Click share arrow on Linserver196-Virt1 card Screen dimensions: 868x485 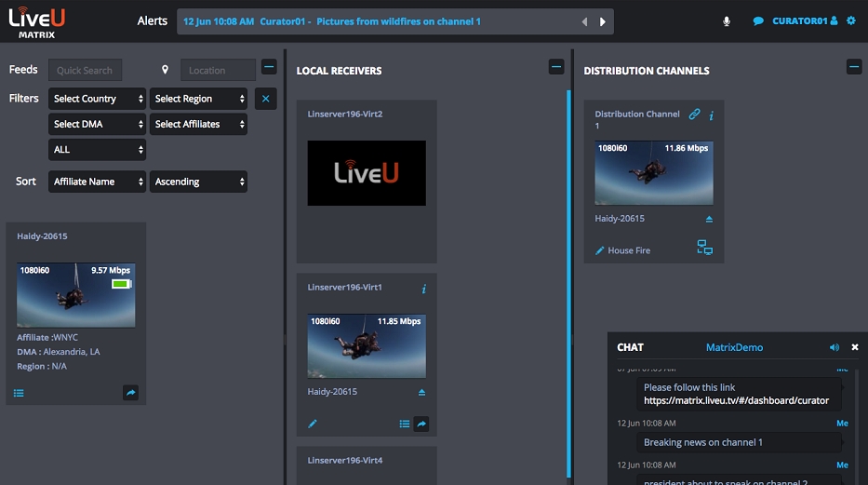point(421,424)
